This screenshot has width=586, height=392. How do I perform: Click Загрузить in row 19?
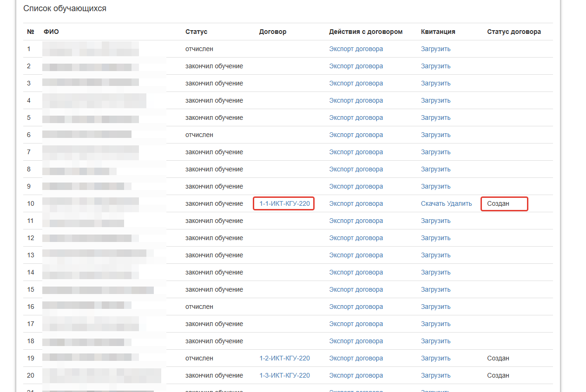435,358
